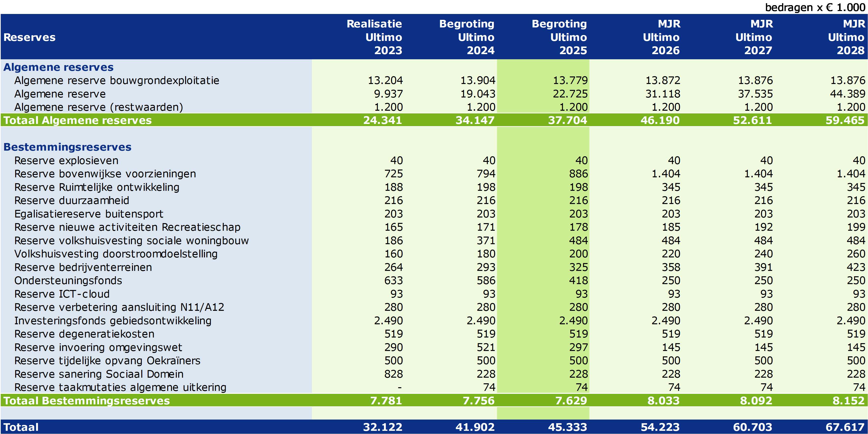Click value 828 for sanering Sociaal Domein
This screenshot has height=434, width=868.
pyautogui.click(x=393, y=374)
